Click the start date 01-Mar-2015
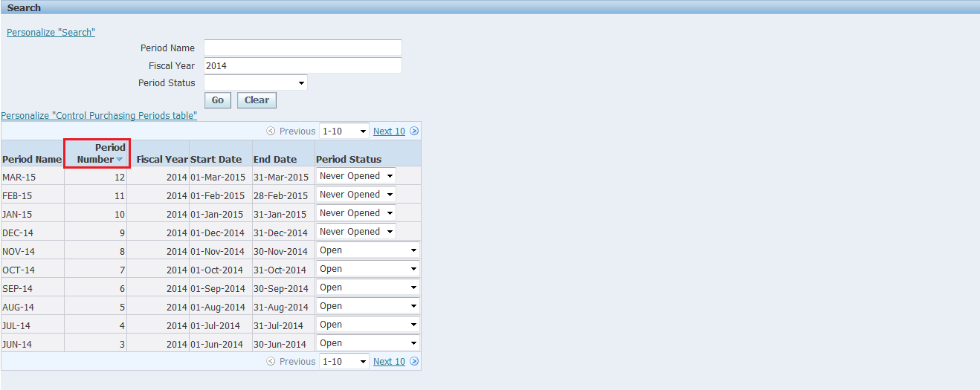This screenshot has height=390, width=980. click(218, 178)
